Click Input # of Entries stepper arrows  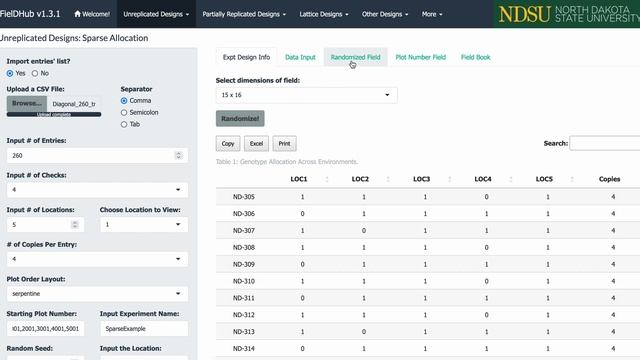pos(178,156)
